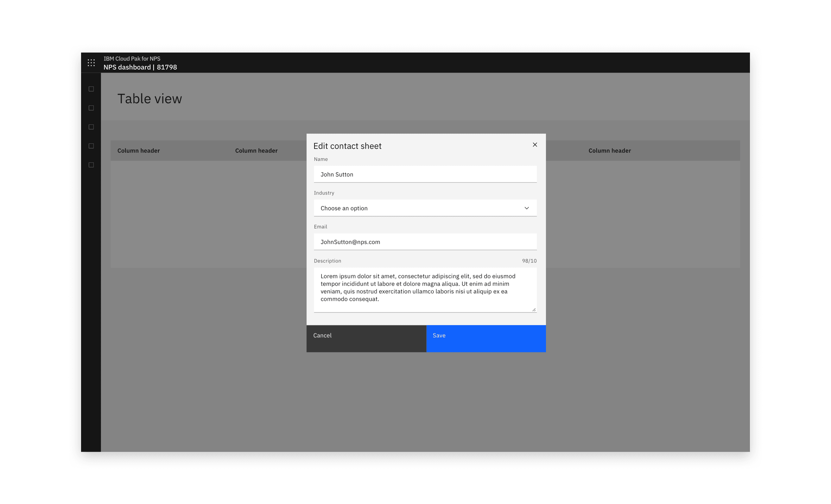The image size is (831, 504).
Task: Select the Email field containing JohnSutton@nps.com
Action: (425, 242)
